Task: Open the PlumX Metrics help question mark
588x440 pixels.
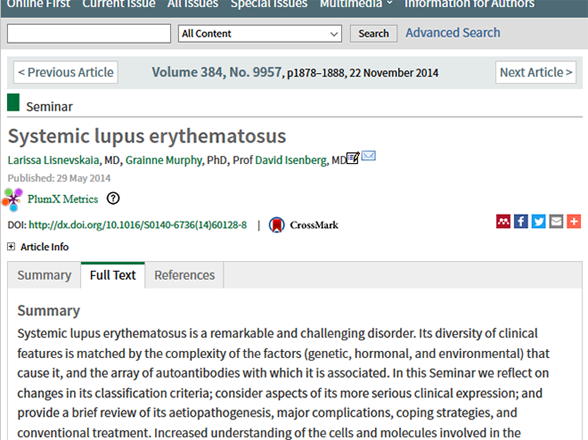Action: click(x=113, y=198)
